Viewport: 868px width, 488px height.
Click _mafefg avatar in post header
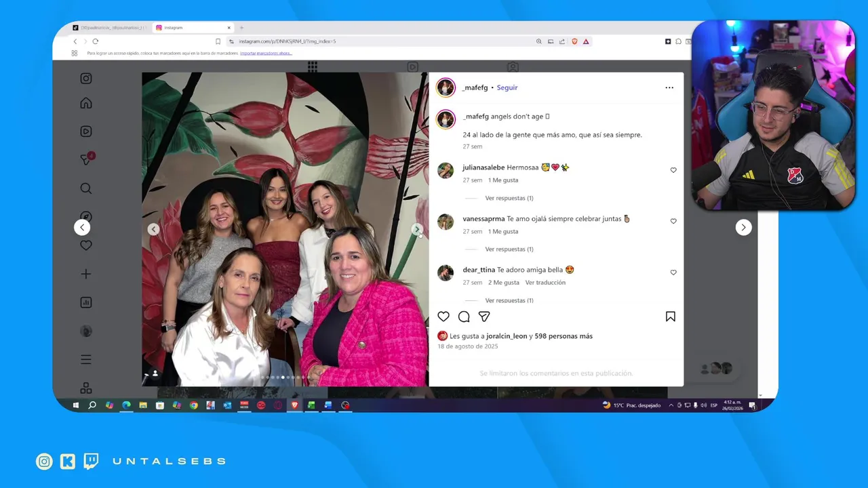point(446,87)
